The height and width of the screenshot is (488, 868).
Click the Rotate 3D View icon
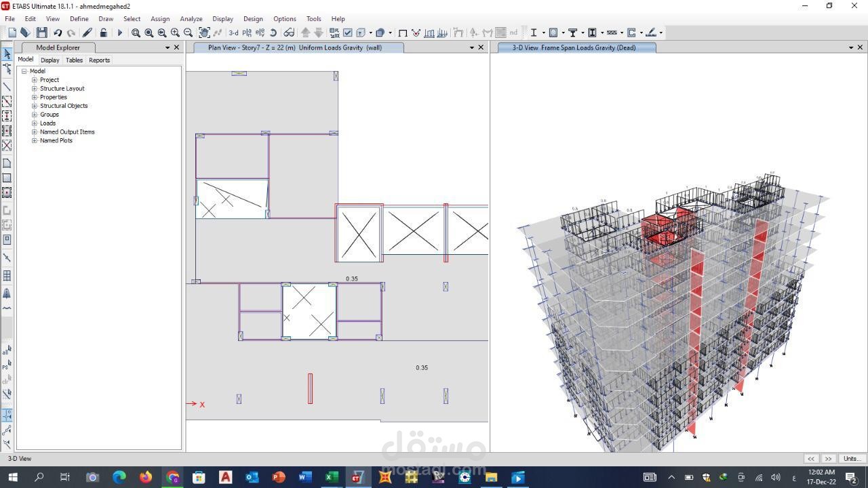point(273,33)
